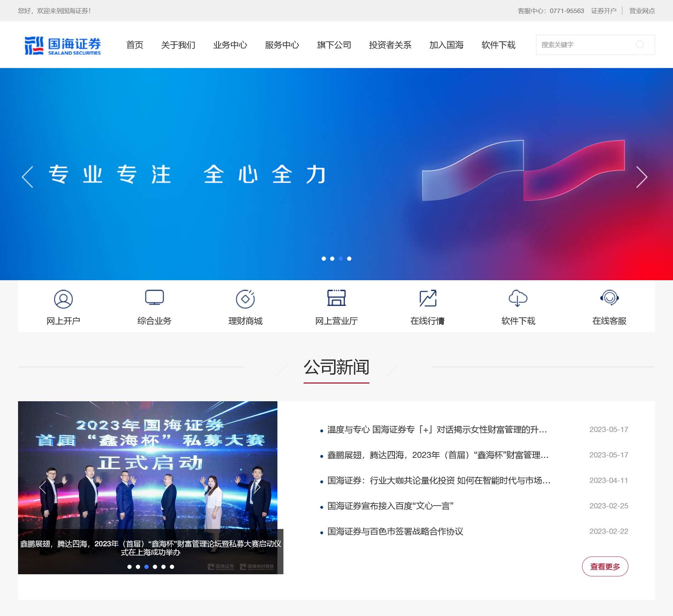Open the 网上开户 user icon
The width and height of the screenshot is (673, 616).
pyautogui.click(x=63, y=299)
